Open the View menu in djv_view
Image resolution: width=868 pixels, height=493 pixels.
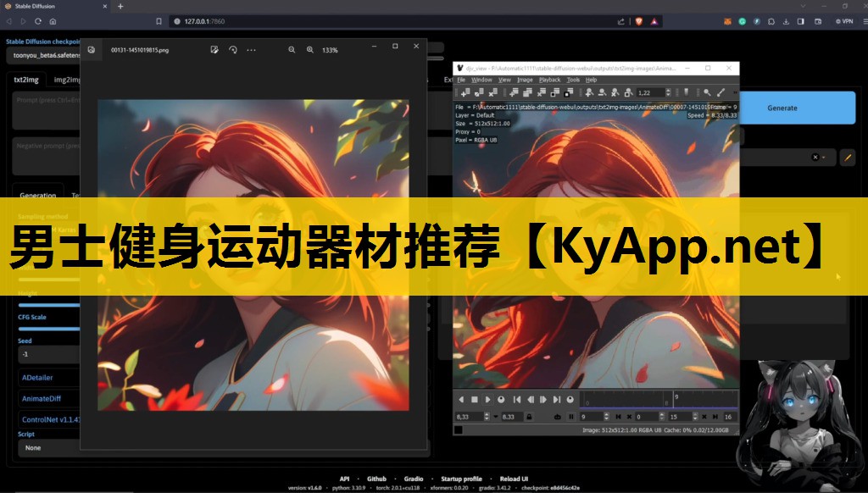(x=504, y=80)
